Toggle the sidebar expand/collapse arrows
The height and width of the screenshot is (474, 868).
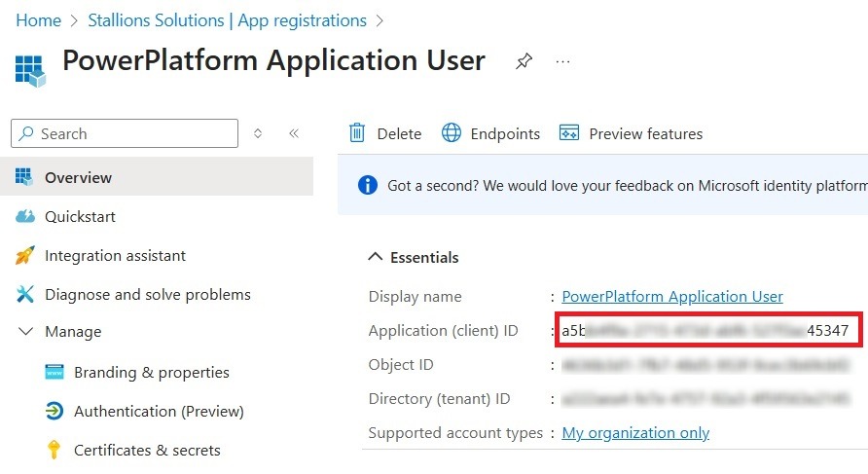point(258,133)
